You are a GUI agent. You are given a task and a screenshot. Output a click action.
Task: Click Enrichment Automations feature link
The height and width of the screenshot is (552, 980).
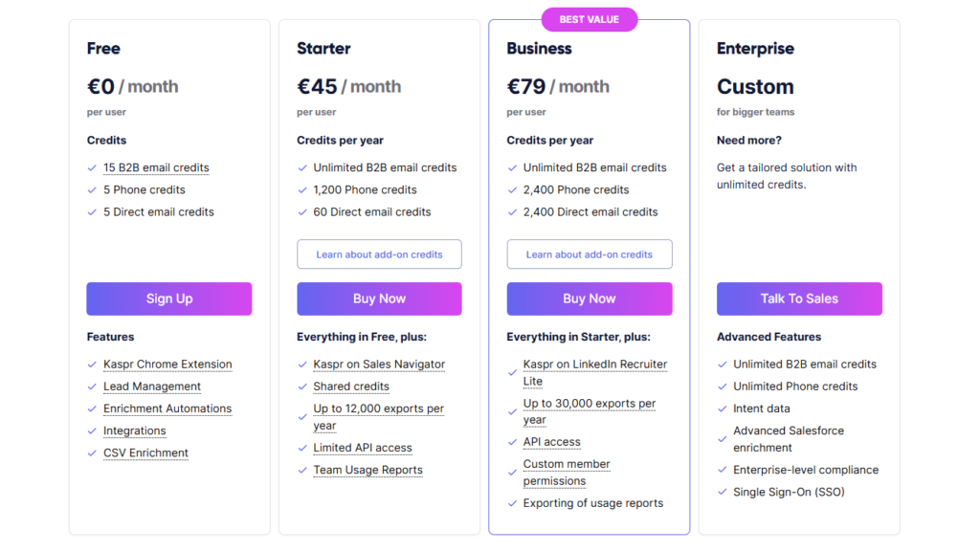point(167,408)
